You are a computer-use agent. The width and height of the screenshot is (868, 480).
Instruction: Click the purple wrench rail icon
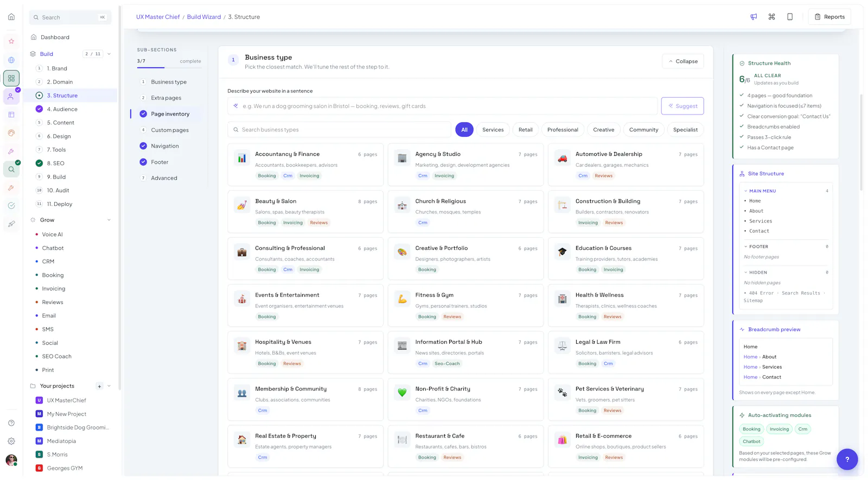click(11, 151)
